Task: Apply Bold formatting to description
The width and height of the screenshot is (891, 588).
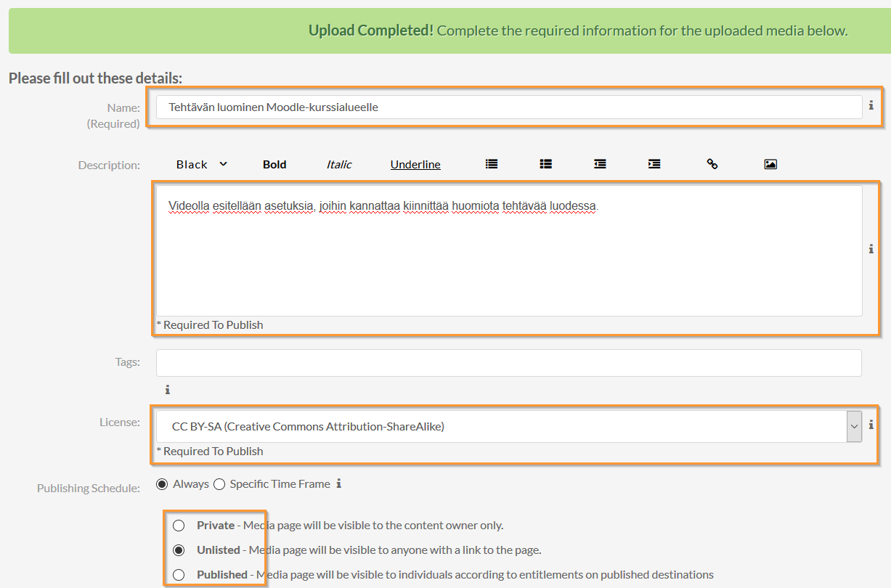Action: [274, 165]
